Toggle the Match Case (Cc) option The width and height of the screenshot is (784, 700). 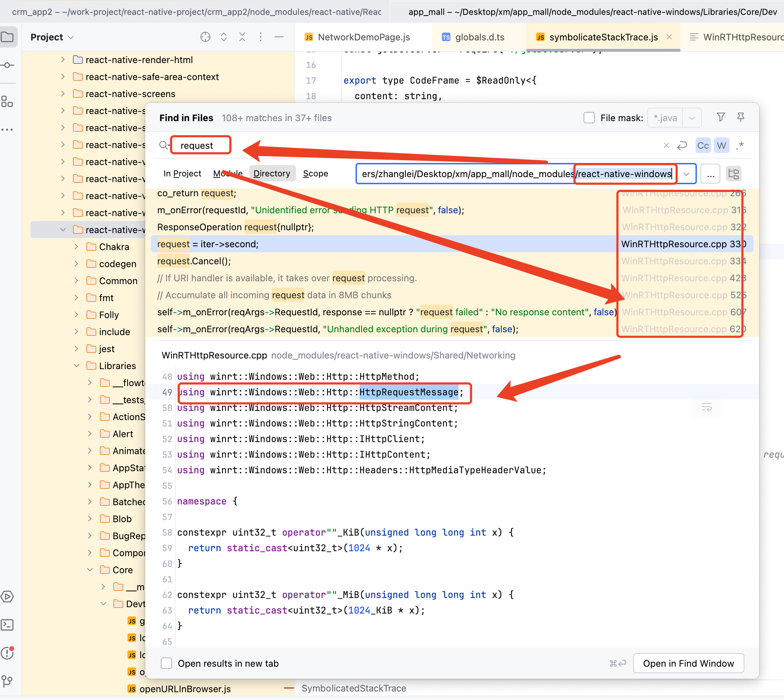pos(703,146)
